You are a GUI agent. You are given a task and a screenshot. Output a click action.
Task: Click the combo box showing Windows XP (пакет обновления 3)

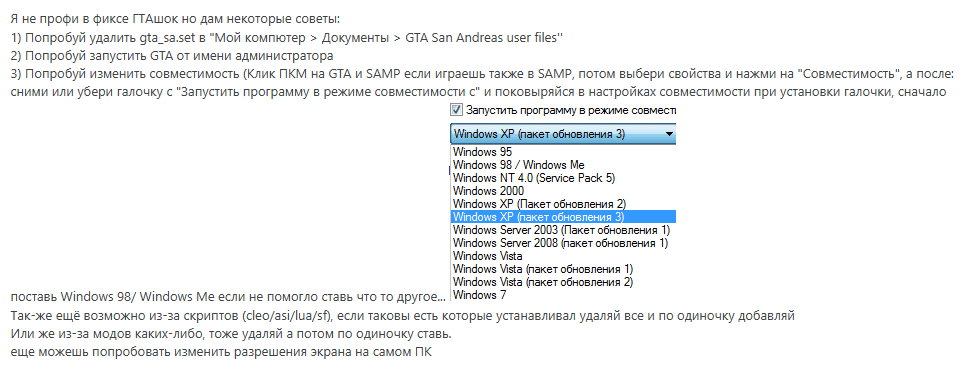pos(563,133)
